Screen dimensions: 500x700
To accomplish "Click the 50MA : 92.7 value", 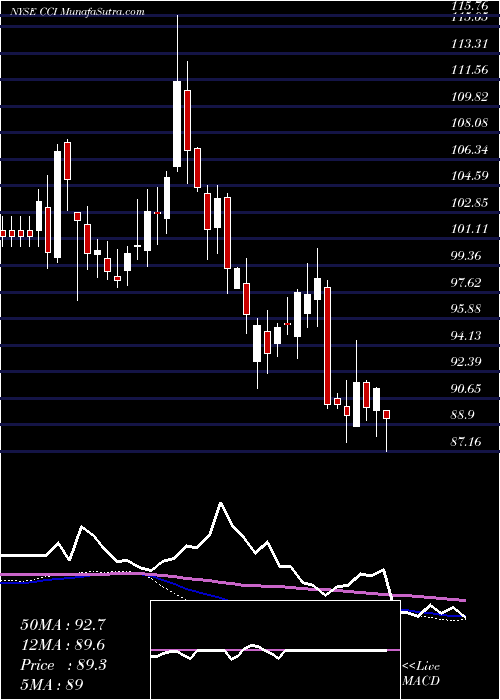I will point(63,625).
